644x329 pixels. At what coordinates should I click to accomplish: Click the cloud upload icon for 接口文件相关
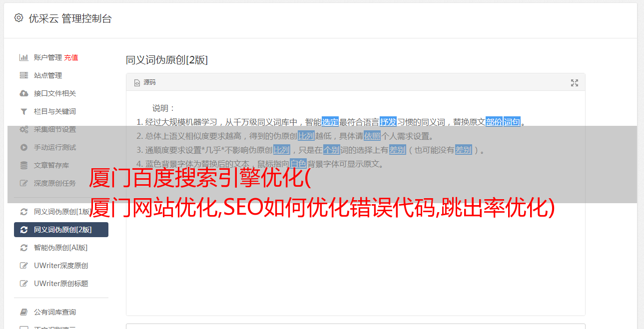coord(23,93)
